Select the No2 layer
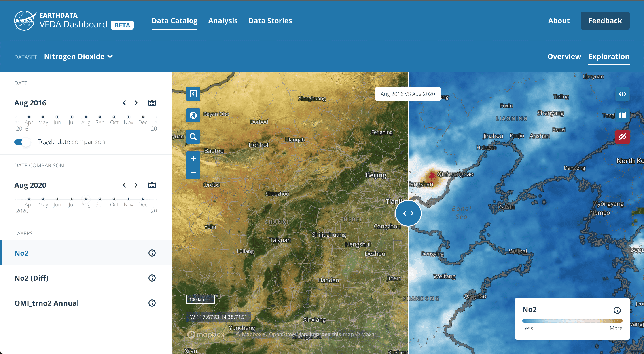The image size is (644, 354). [x=86, y=253]
